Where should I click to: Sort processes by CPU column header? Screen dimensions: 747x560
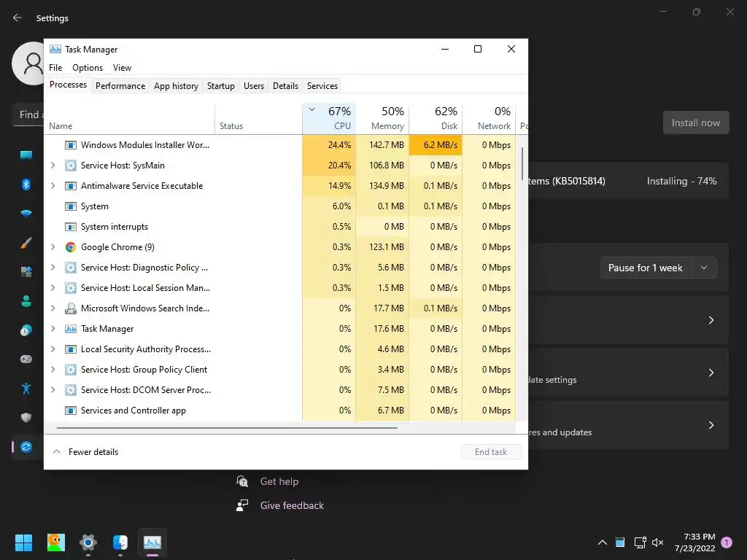click(329, 119)
